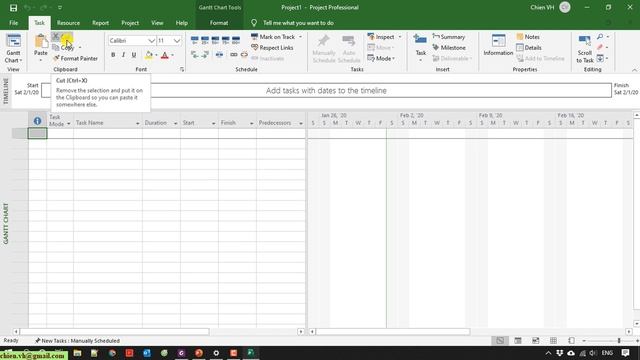
Task: Activate the Format Painter tool
Action: click(76, 58)
